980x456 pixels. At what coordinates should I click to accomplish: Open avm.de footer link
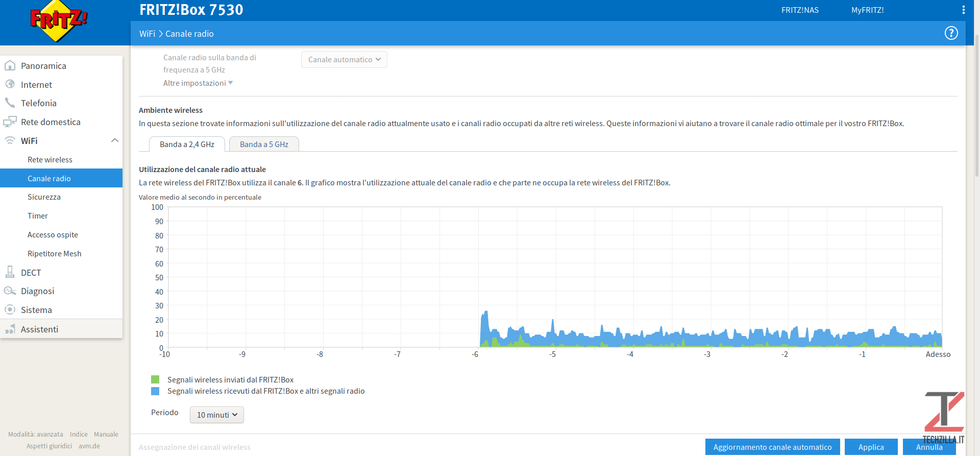[x=89, y=446]
